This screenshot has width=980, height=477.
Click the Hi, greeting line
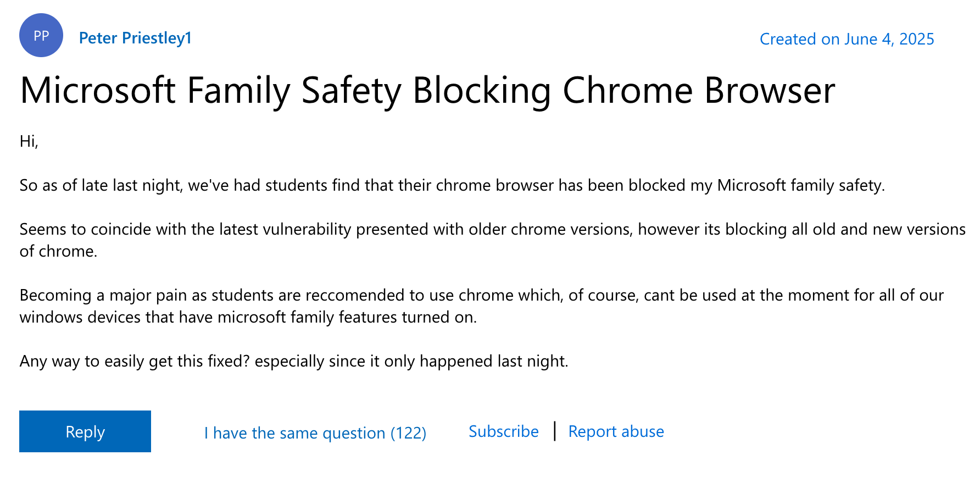coord(29,141)
